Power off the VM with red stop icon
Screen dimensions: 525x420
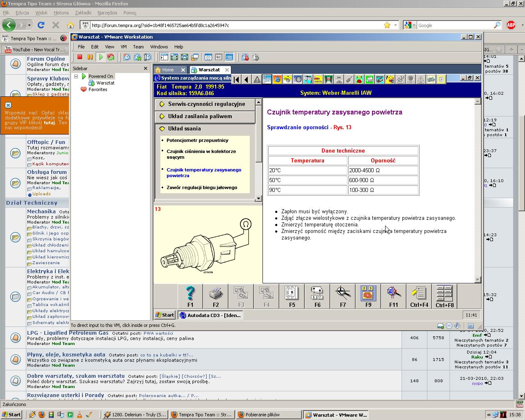pos(80,57)
